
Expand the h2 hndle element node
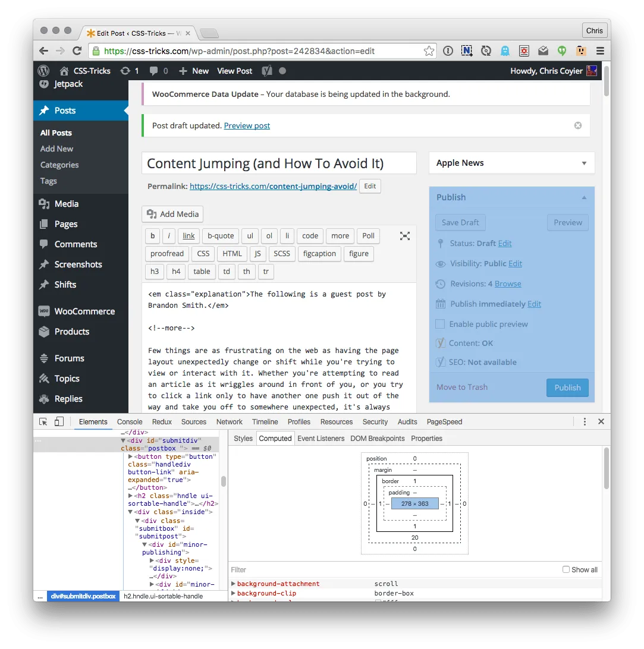(130, 496)
